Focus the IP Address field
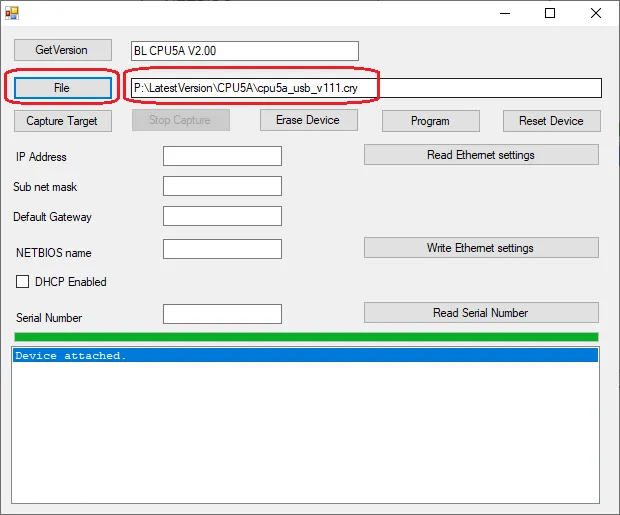 point(222,156)
